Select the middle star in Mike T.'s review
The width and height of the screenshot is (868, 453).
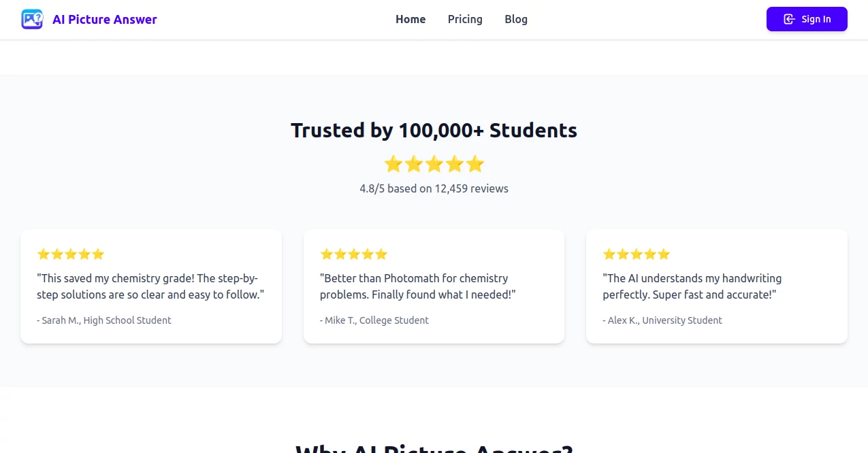353,254
